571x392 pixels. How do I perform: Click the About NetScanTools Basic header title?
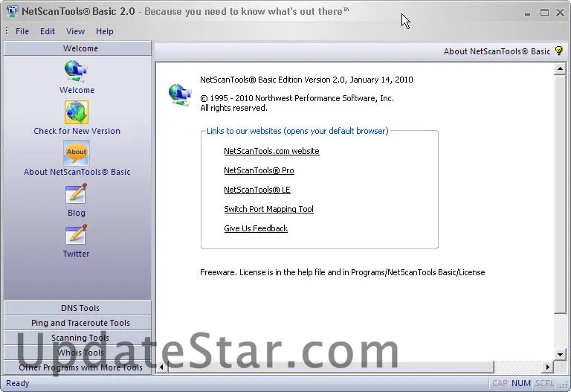(497, 51)
